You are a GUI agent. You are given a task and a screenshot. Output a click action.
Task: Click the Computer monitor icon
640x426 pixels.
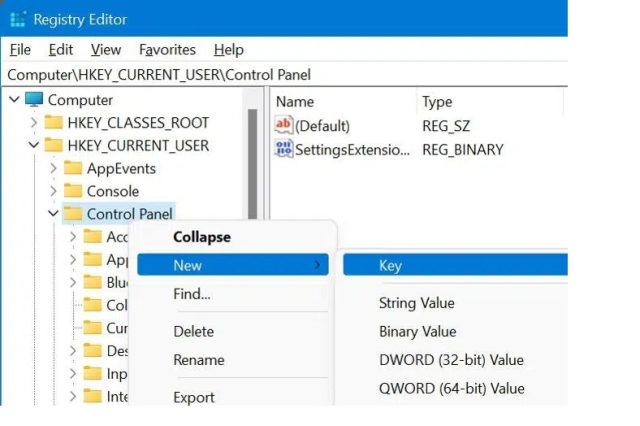click(34, 99)
